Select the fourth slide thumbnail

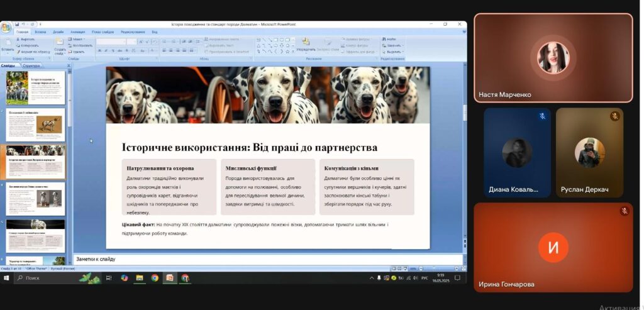coord(35,199)
